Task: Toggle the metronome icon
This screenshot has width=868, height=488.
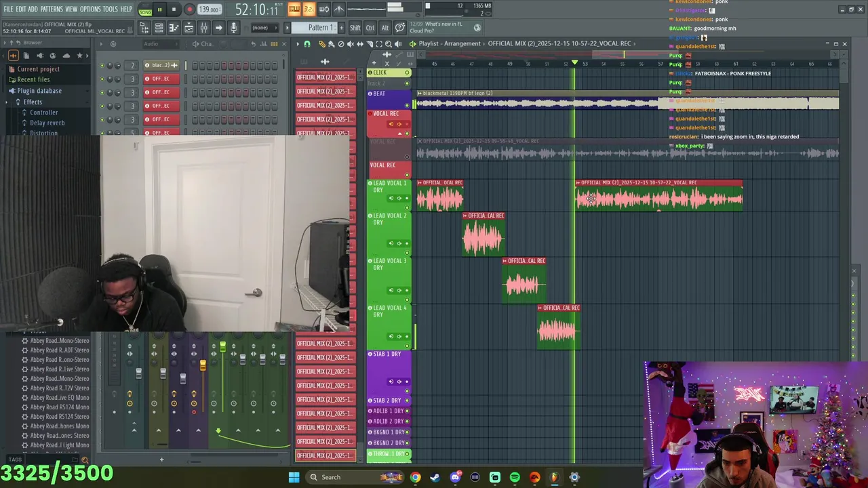Action: [x=338, y=9]
